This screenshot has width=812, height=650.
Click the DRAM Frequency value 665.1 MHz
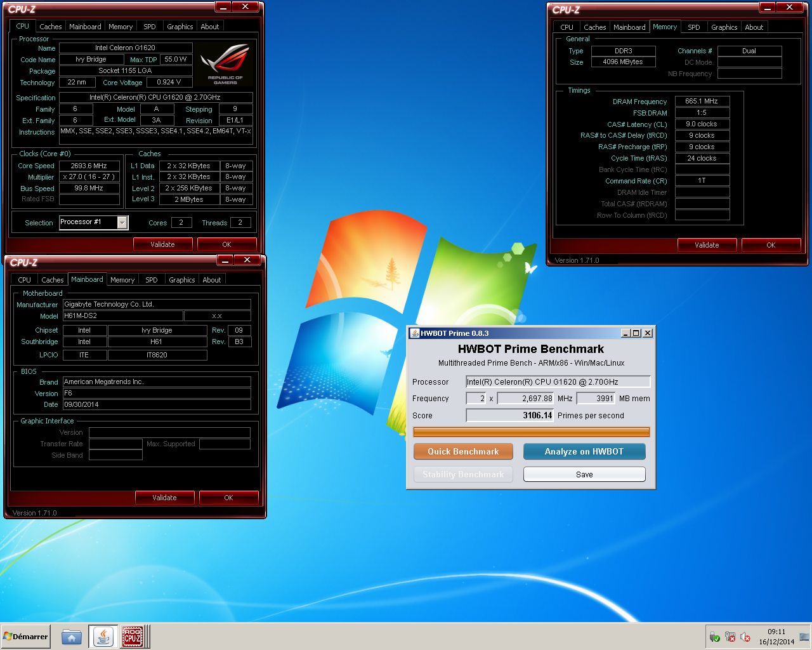point(702,101)
